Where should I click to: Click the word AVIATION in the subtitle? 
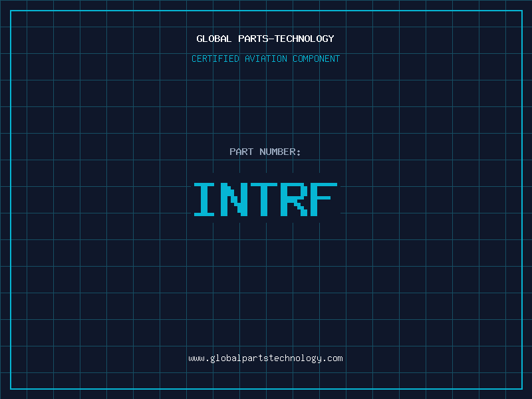coord(266,59)
